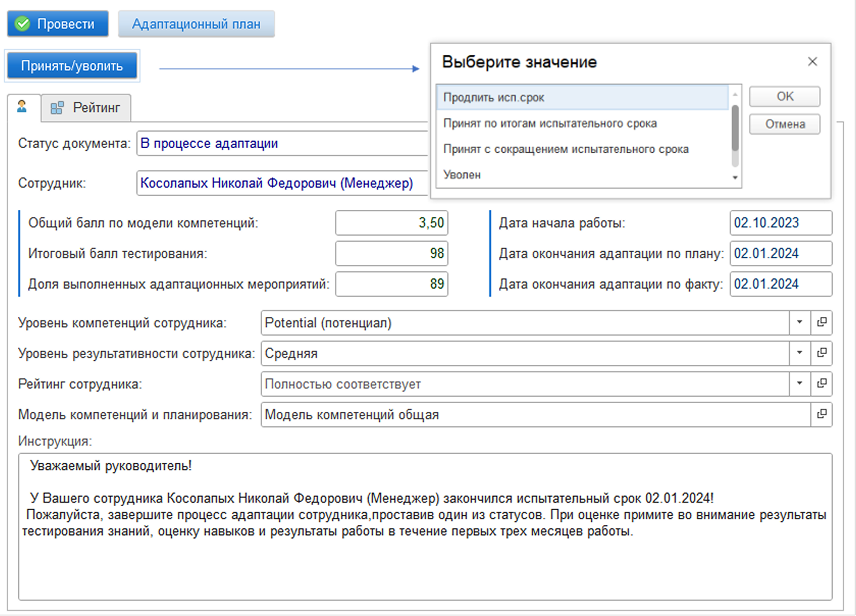Close the "Выберите значение" dialog
The height and width of the screenshot is (616, 856).
coord(812,62)
